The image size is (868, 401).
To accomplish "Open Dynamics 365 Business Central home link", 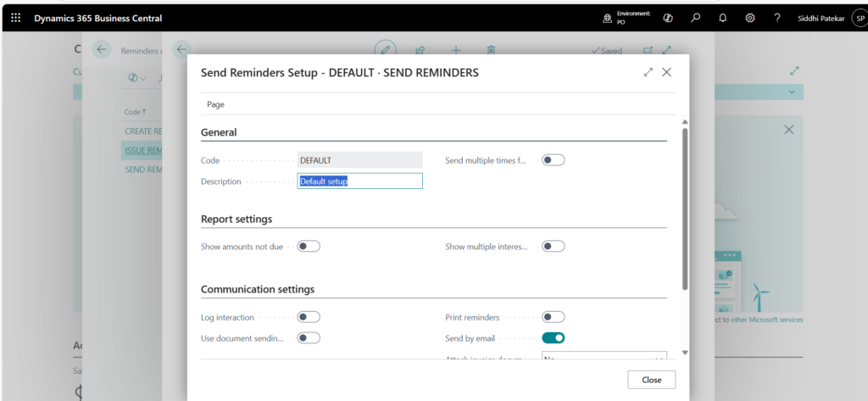I will pos(98,19).
